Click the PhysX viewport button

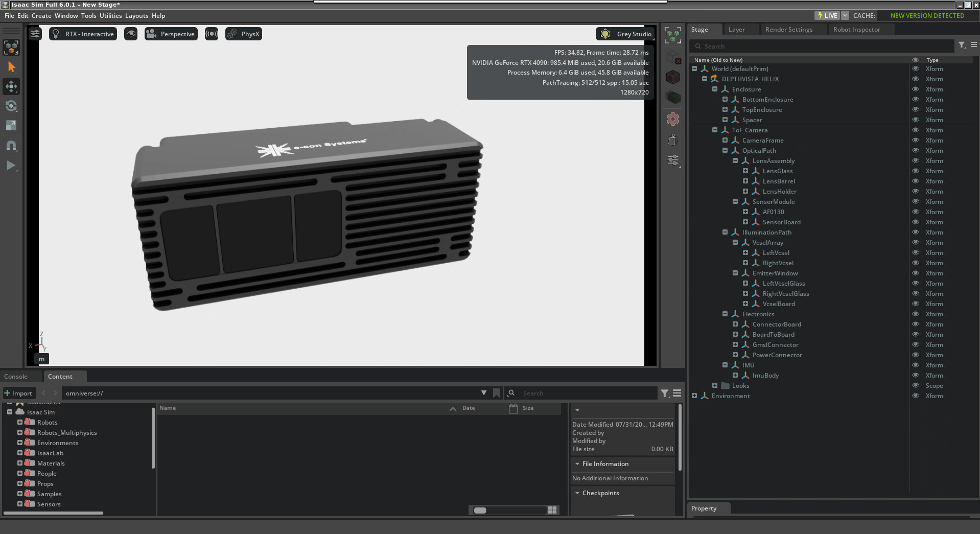point(244,34)
